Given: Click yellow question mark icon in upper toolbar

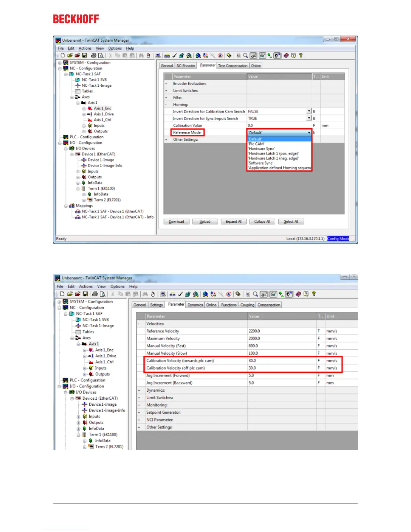Looking at the screenshot, I should pyautogui.click(x=301, y=55).
